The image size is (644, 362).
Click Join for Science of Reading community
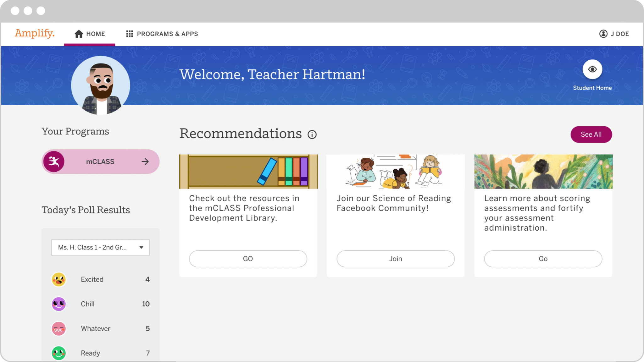pyautogui.click(x=395, y=259)
